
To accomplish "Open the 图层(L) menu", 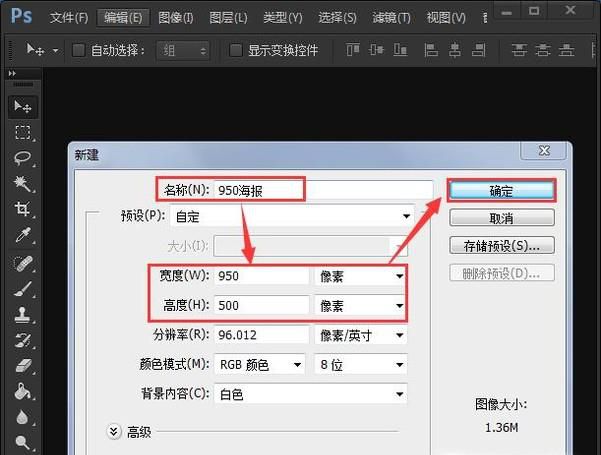I will pyautogui.click(x=228, y=18).
